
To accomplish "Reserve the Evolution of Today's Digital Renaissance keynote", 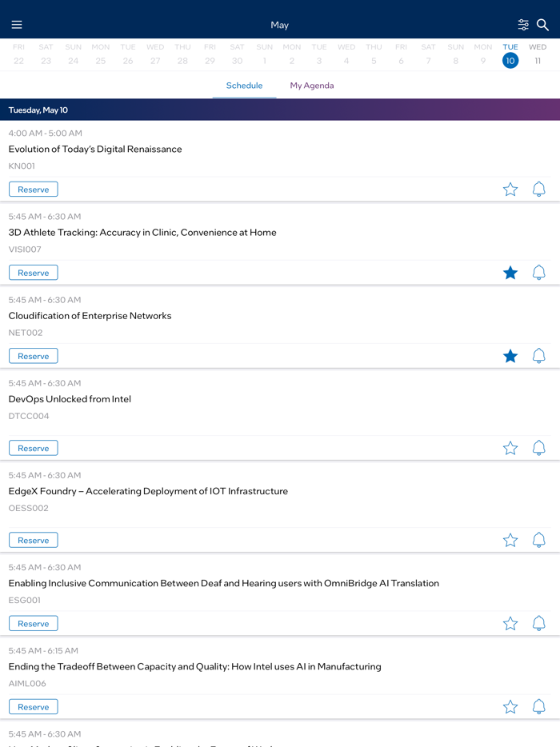I will point(33,189).
